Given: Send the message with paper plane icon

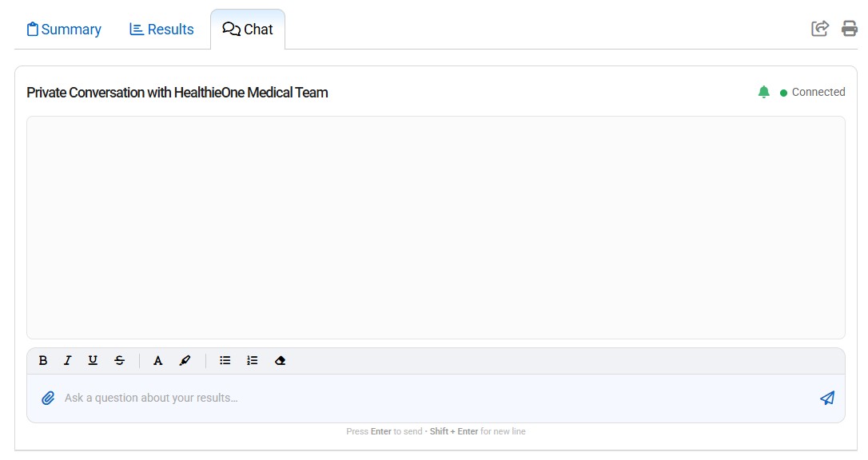Looking at the screenshot, I should (827, 398).
